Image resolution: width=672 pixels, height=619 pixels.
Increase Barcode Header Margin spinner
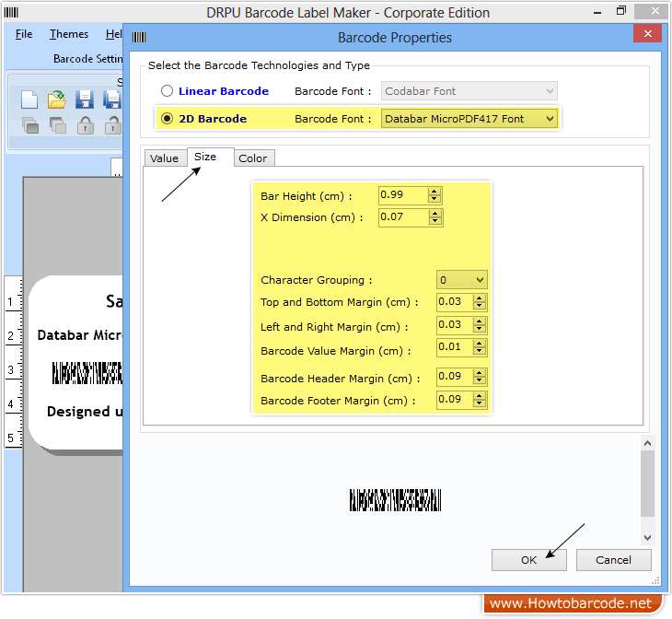480,373
